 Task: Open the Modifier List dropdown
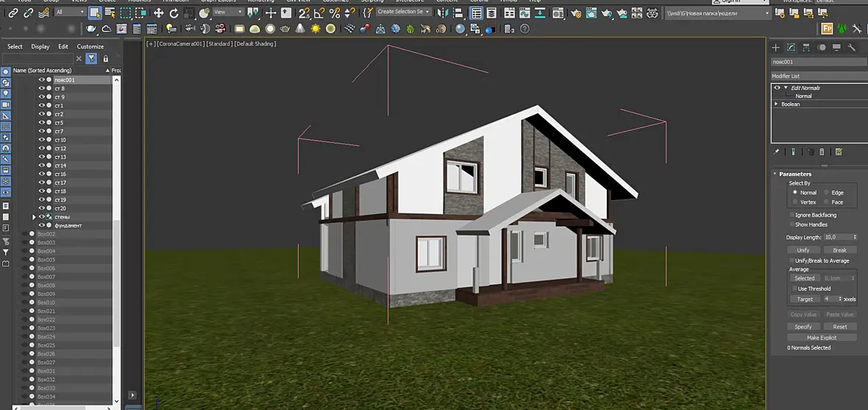(819, 76)
